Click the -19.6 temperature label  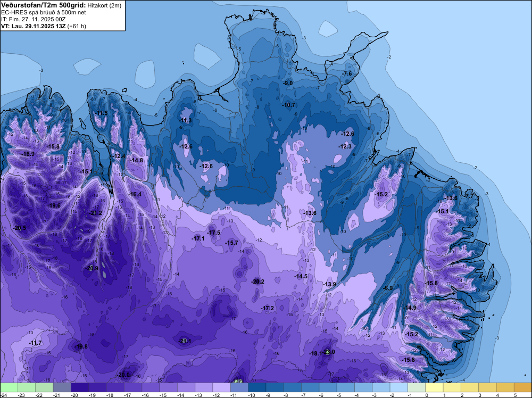tap(54, 205)
